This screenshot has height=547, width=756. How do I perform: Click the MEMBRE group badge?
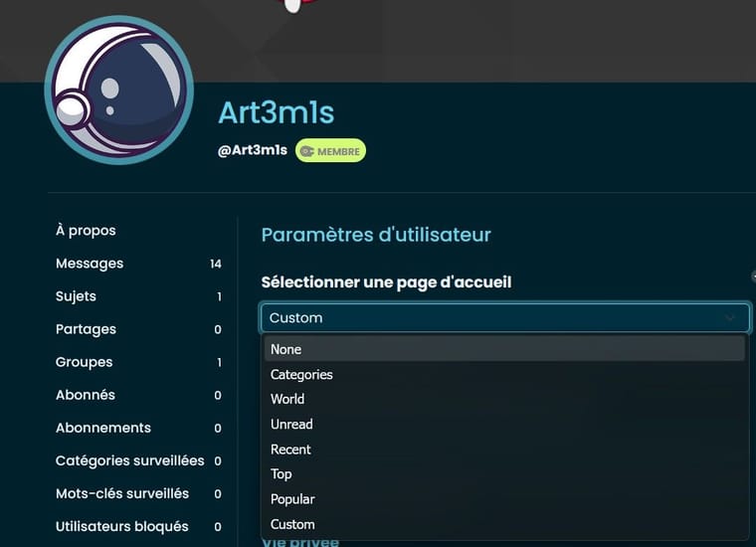click(330, 151)
